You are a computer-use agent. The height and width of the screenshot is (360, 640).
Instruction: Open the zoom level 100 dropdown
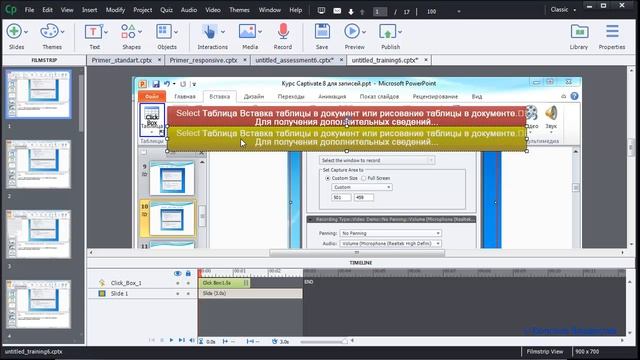459,12
